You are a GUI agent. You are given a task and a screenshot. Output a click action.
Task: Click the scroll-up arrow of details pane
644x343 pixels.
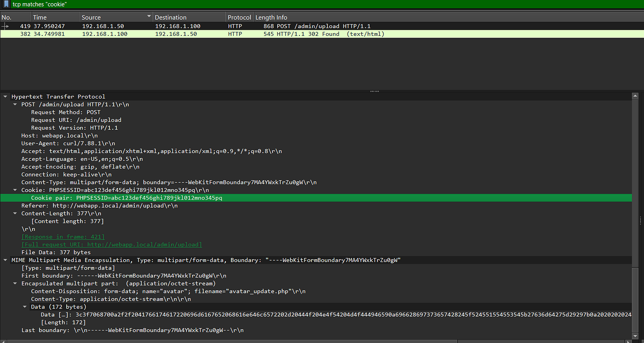635,96
